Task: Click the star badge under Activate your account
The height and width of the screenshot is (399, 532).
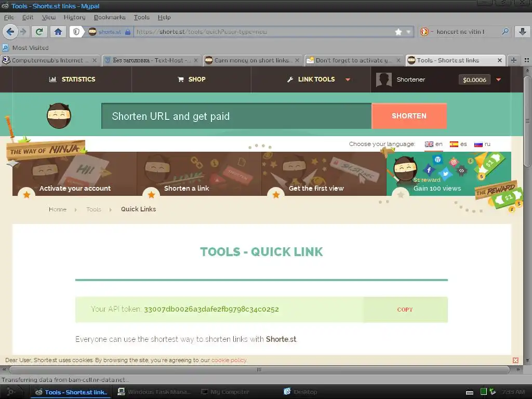Action: point(26,194)
